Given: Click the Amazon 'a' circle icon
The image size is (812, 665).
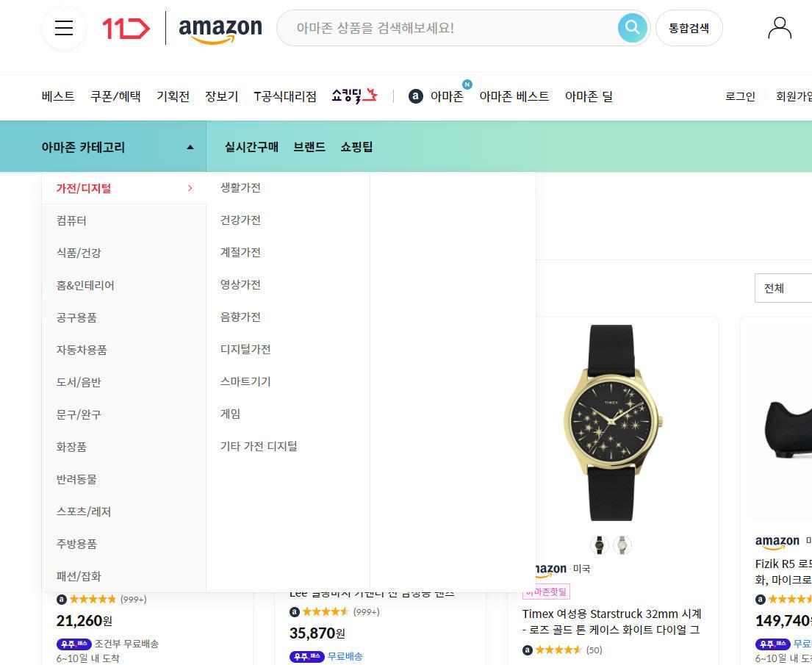Looking at the screenshot, I should tap(416, 96).
